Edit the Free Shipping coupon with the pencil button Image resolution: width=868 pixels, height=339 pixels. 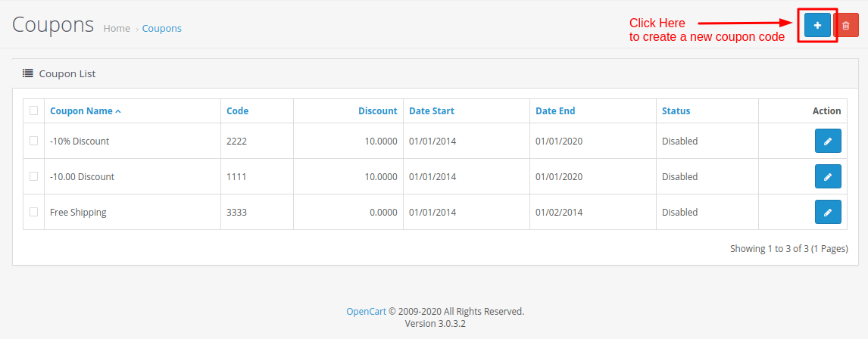pos(828,212)
